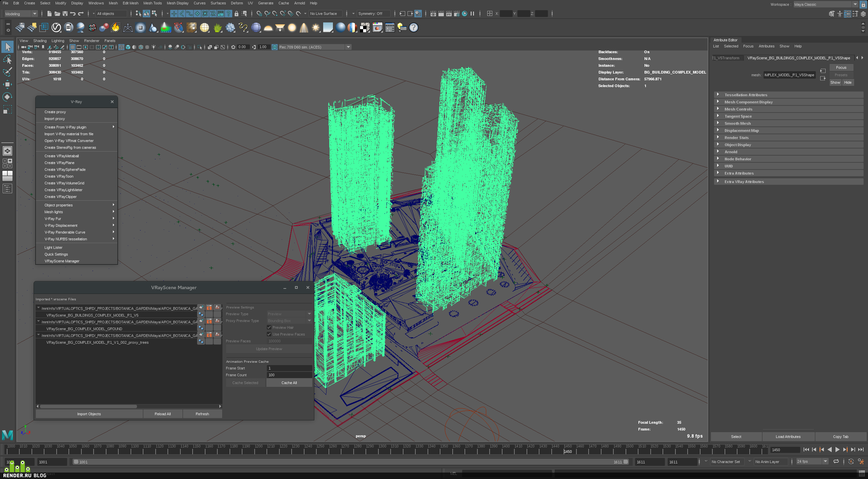Open the Modeling menu set dropdown
This screenshot has height=479, width=868.
click(x=21, y=14)
